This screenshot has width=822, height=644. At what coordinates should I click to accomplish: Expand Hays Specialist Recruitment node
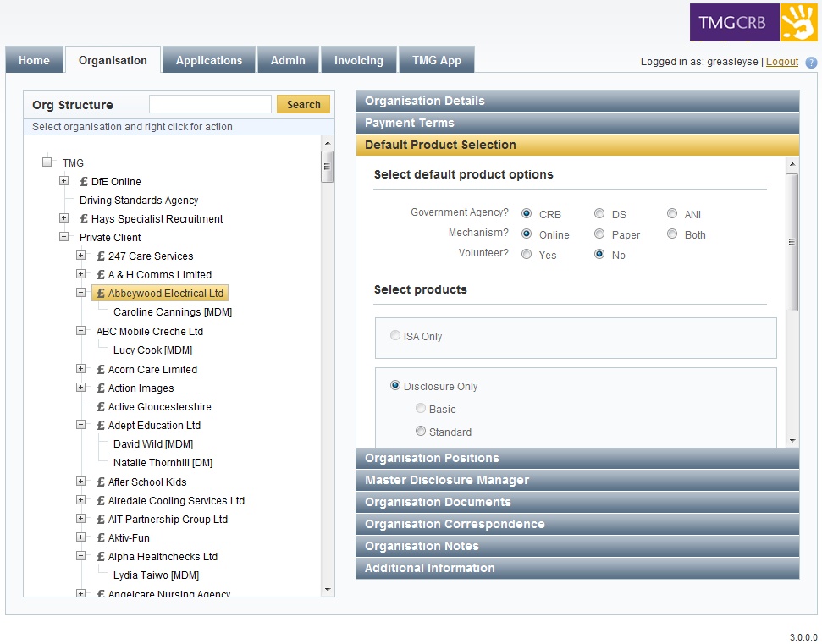64,218
